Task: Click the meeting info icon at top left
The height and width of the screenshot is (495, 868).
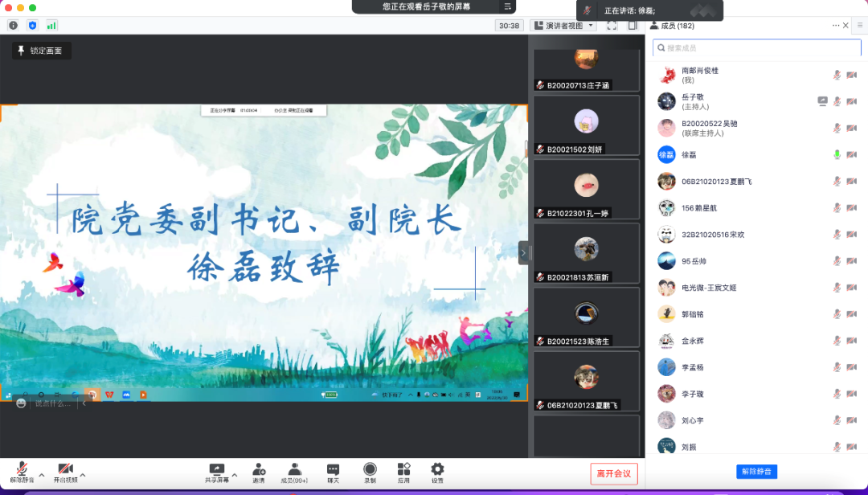Action: click(13, 26)
